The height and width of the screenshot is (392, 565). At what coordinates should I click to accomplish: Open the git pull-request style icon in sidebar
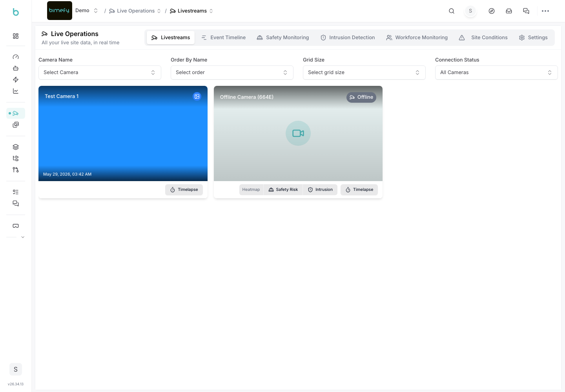click(x=16, y=170)
